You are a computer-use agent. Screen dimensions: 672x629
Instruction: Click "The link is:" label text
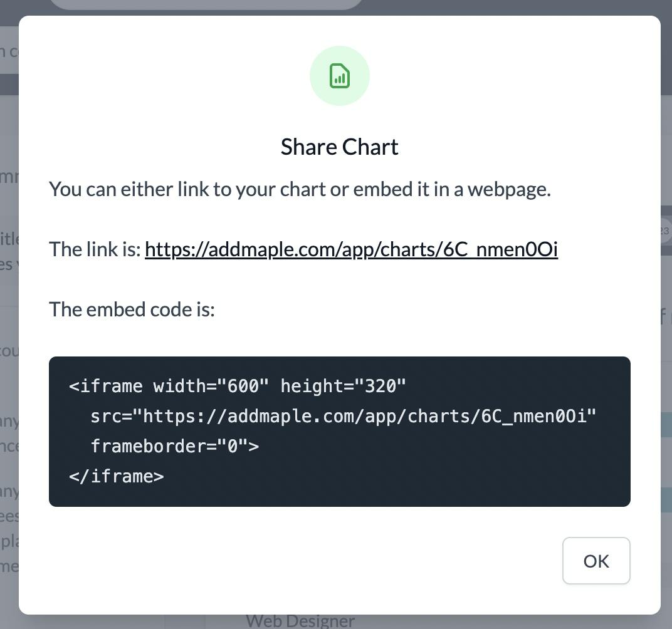coord(95,249)
